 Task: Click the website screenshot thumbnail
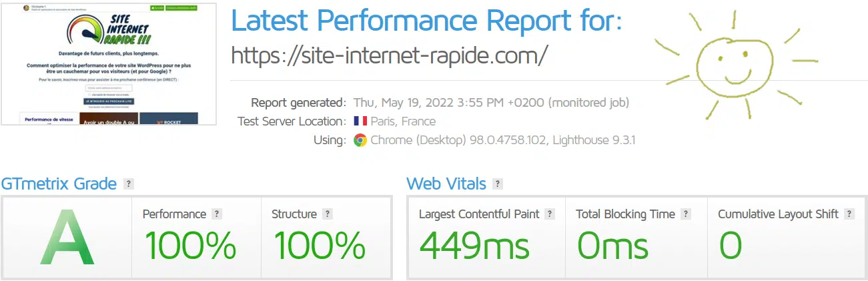pos(109,63)
